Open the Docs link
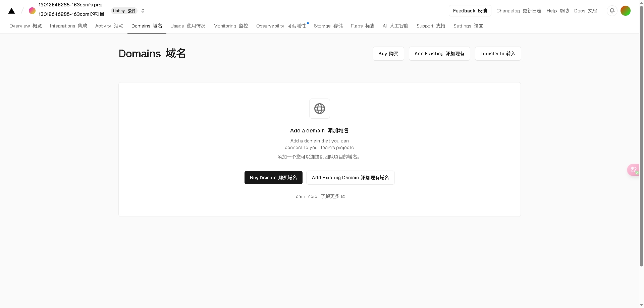 coord(586,11)
